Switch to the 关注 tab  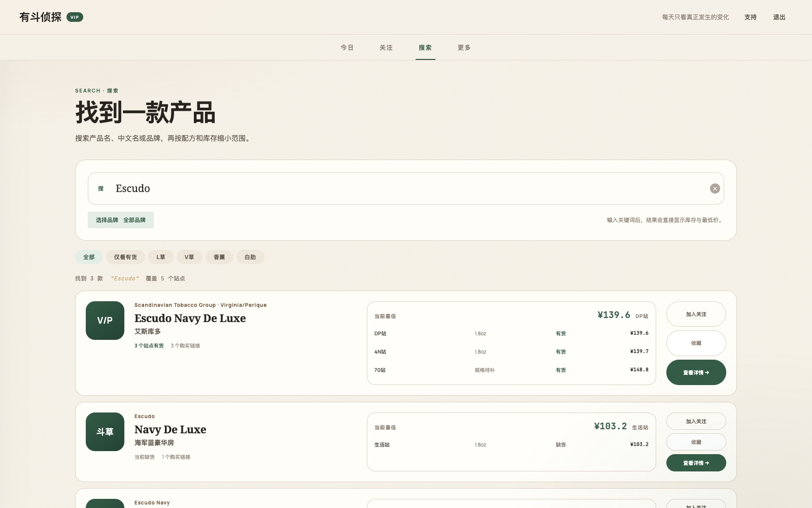click(x=386, y=48)
